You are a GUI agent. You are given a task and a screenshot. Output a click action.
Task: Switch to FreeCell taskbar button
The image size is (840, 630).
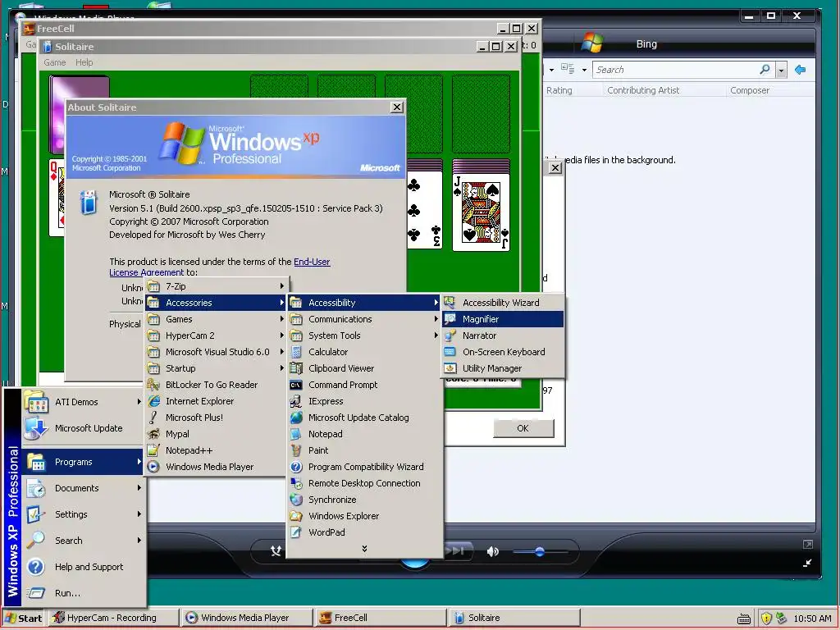pyautogui.click(x=381, y=619)
